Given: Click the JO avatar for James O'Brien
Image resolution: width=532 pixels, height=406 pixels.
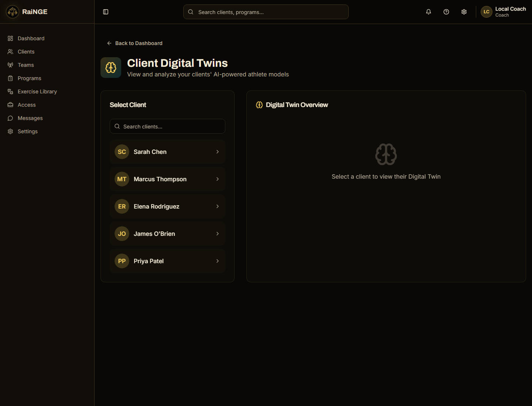Looking at the screenshot, I should [122, 234].
